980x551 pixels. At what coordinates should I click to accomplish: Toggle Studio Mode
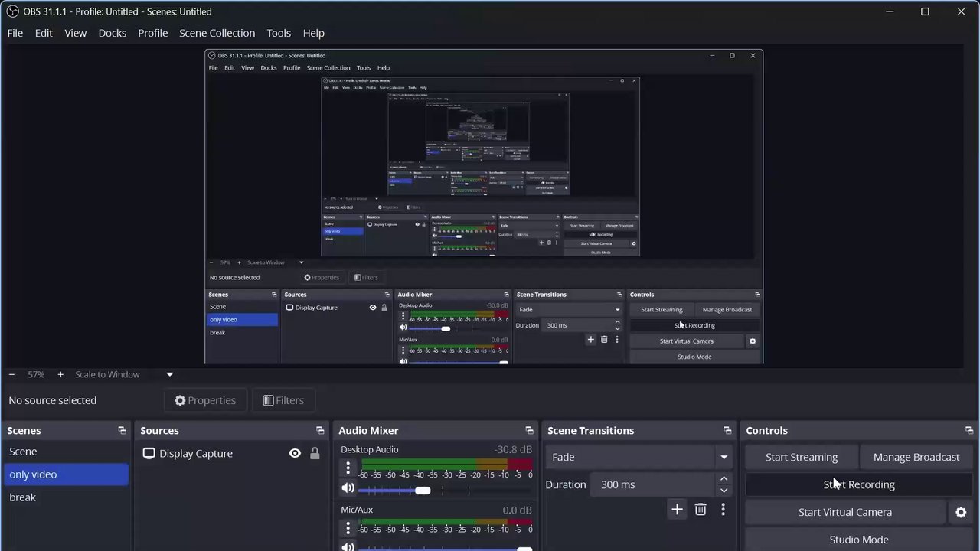tap(859, 540)
